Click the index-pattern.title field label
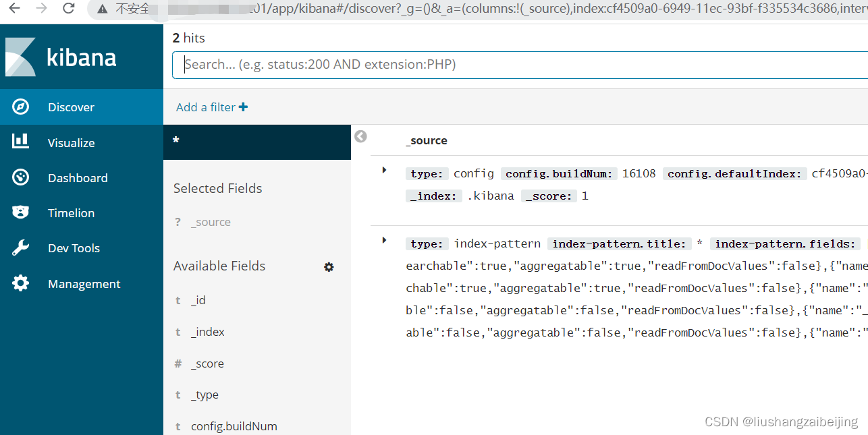Image resolution: width=868 pixels, height=435 pixels. [620, 243]
